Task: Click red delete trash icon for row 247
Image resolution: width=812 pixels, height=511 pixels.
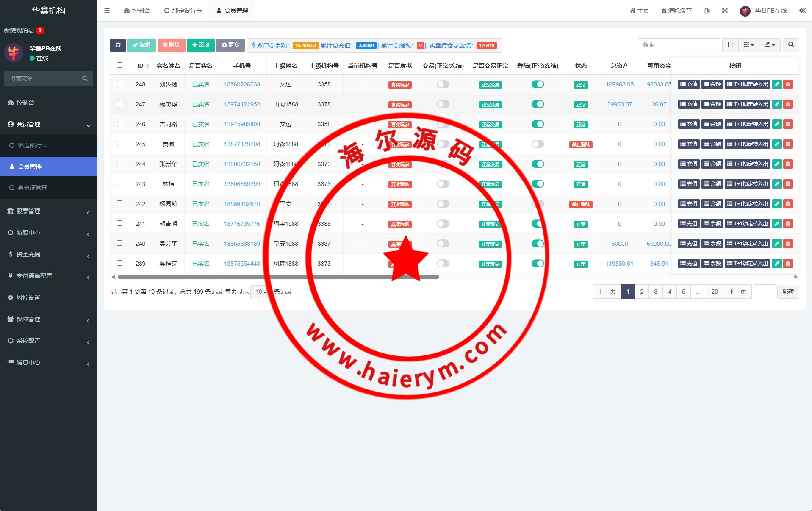Action: coord(787,104)
